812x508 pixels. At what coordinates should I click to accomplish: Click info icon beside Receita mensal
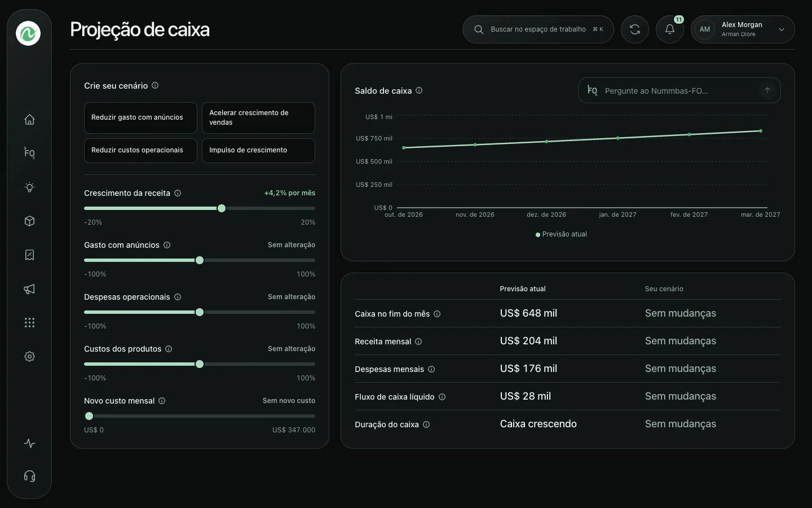tap(418, 341)
